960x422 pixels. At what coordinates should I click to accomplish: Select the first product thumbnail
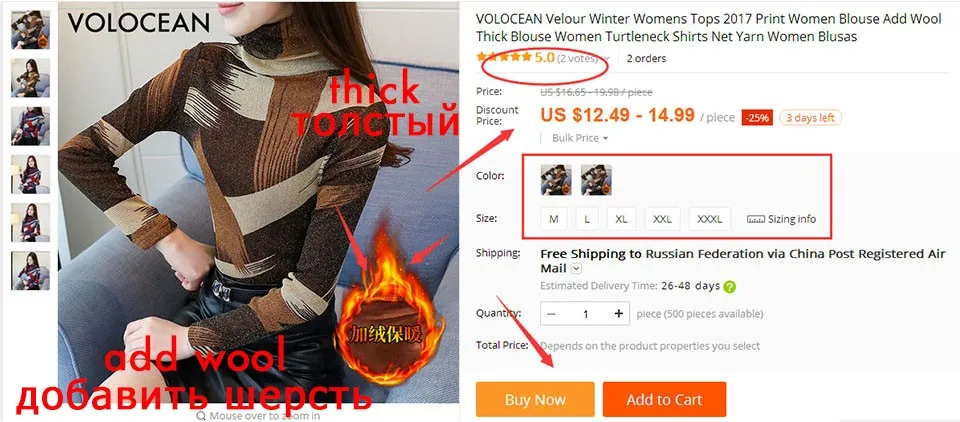coord(30,29)
